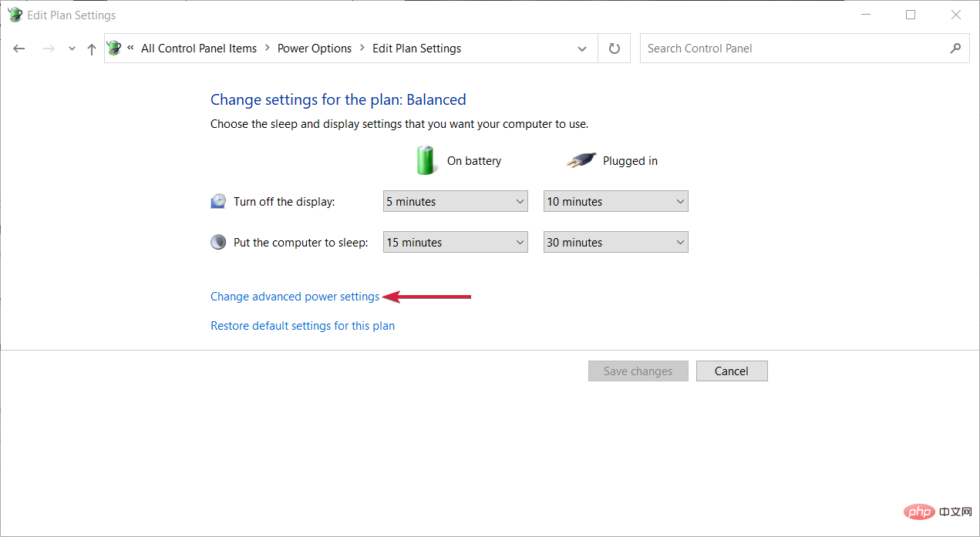Navigate to Power Options breadcrumb
Screen dimensions: 980x537
tap(315, 49)
